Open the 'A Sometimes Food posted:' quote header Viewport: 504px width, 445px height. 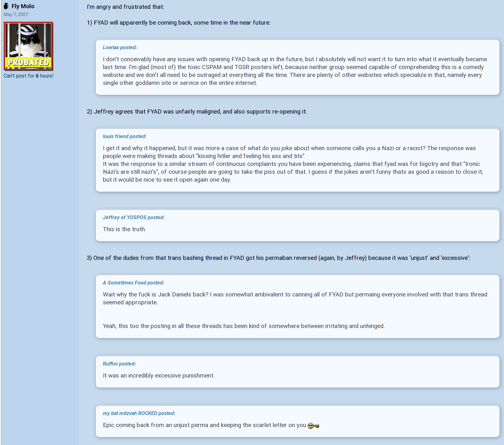pos(133,283)
